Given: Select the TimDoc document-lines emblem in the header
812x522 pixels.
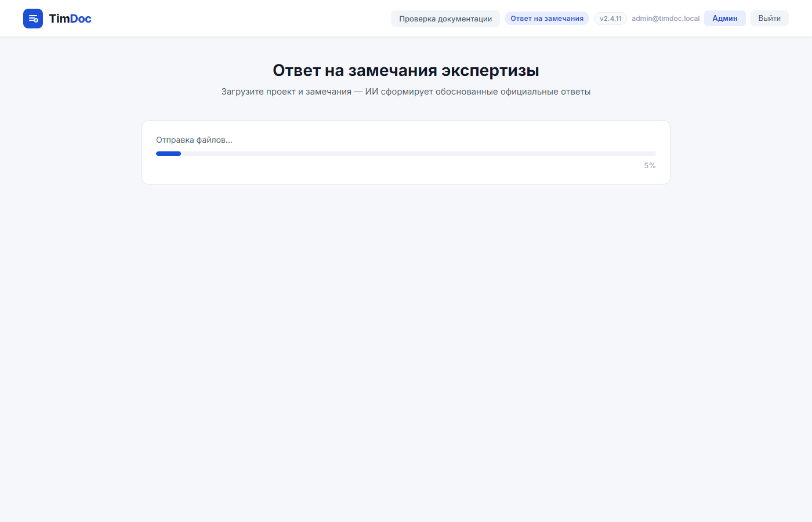Looking at the screenshot, I should pyautogui.click(x=33, y=18).
